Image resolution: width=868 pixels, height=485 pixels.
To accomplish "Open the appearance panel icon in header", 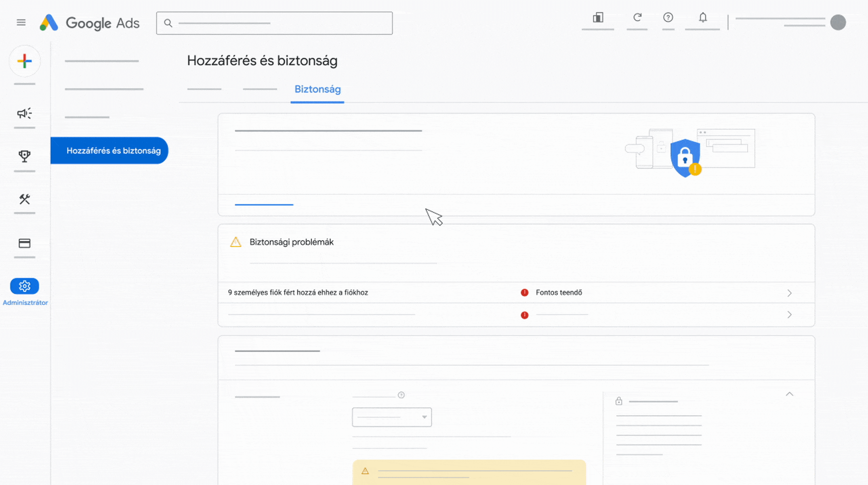I will pyautogui.click(x=598, y=18).
